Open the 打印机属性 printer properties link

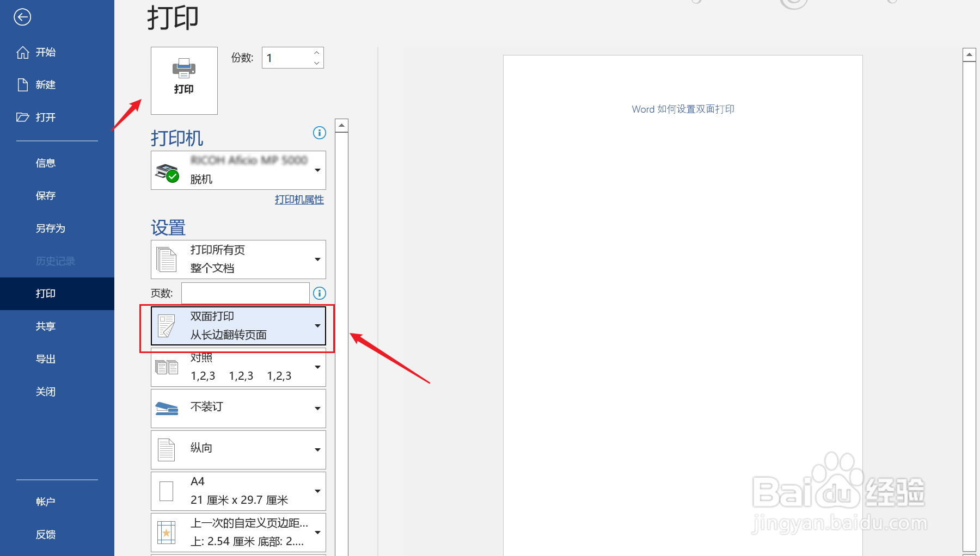click(299, 199)
